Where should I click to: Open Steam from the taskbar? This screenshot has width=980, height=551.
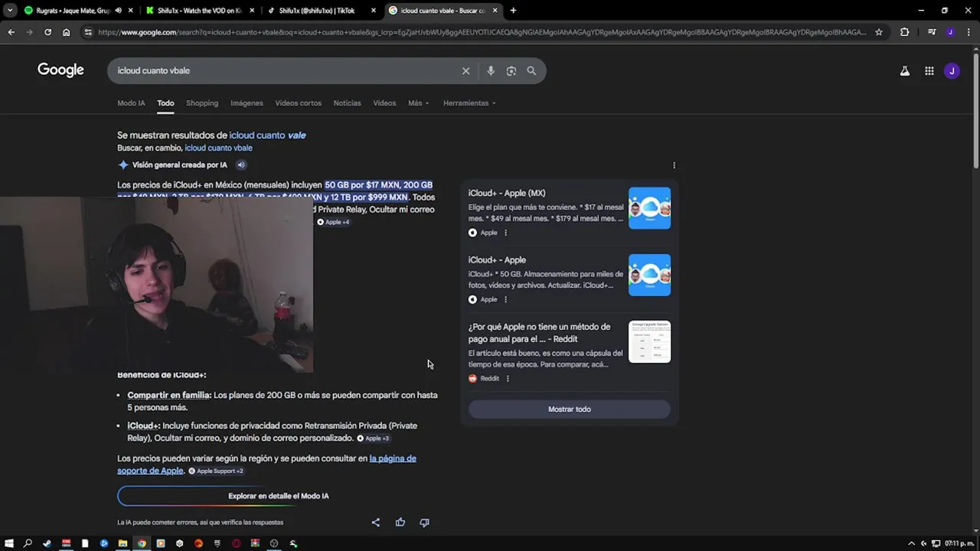[x=47, y=543]
